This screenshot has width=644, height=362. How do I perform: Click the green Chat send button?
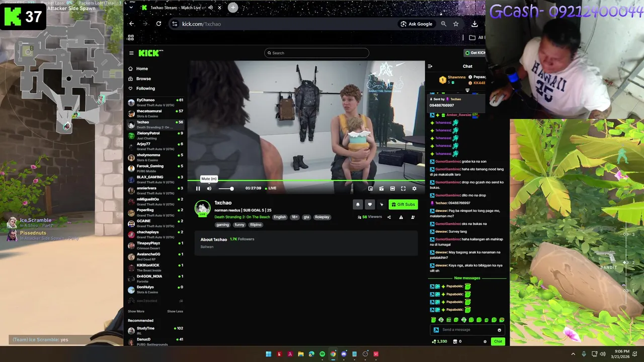pos(498,341)
